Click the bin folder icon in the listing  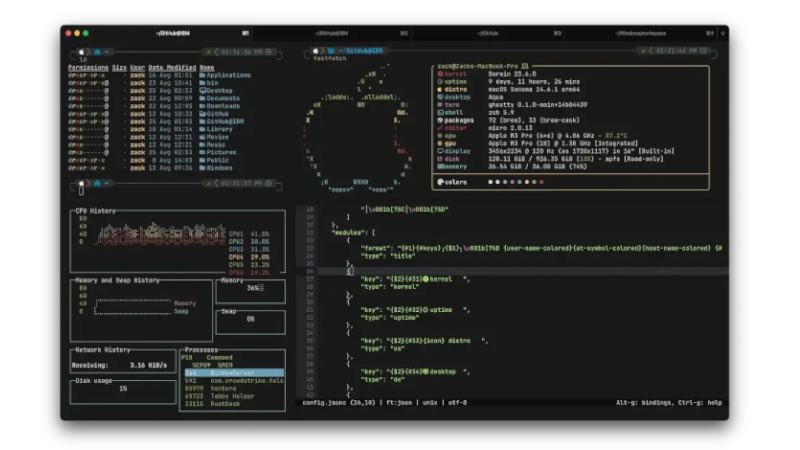coord(203,83)
